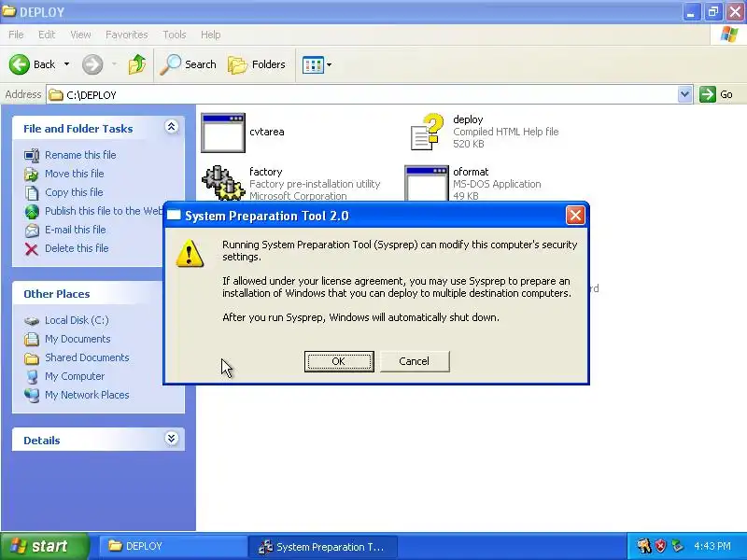Image resolution: width=747 pixels, height=560 pixels.
Task: Open My Documents in Other Places
Action: point(78,339)
